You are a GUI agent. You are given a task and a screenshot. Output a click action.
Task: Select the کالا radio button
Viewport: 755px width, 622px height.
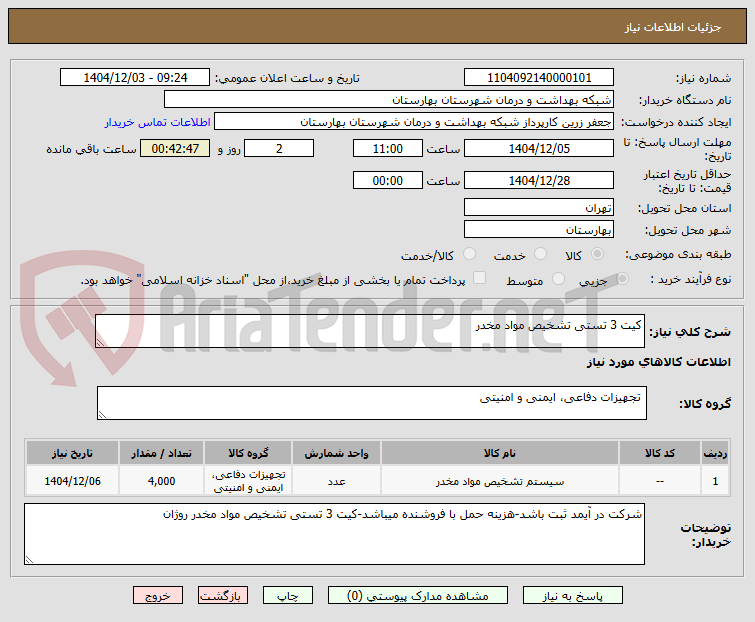(x=598, y=254)
